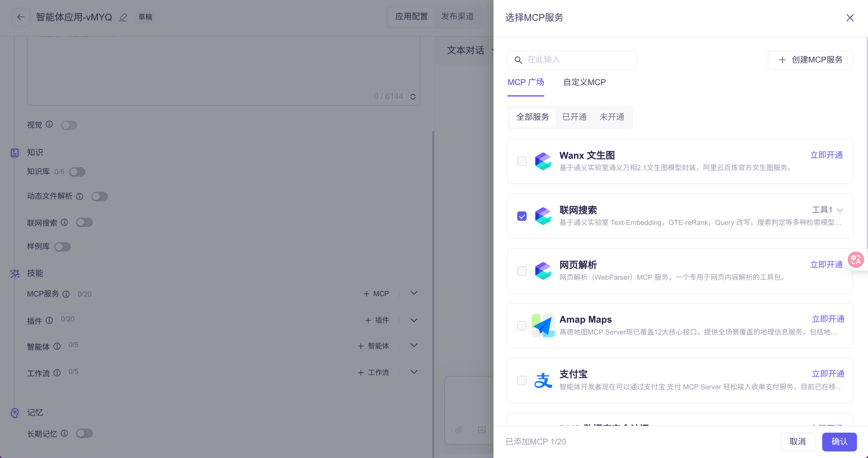This screenshot has width=868, height=458.
Task: Click the translation floating icon
Action: click(856, 260)
